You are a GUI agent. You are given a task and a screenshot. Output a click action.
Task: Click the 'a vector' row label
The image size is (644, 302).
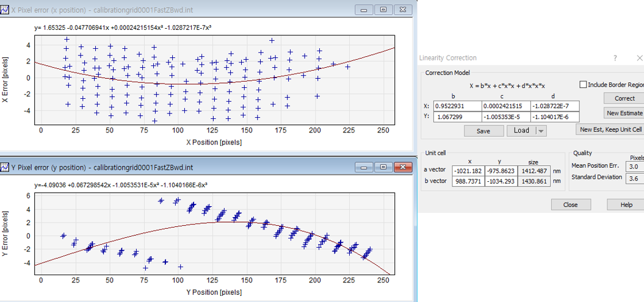click(435, 170)
